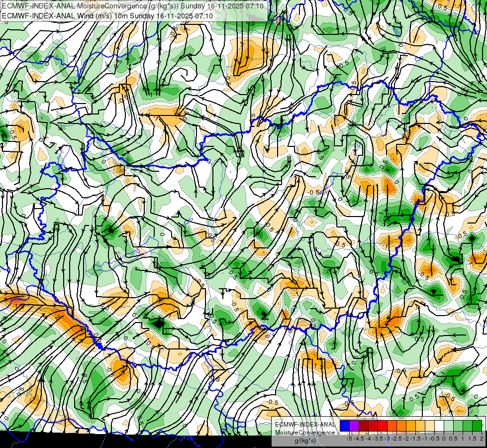487x448 pixels.
Task: Click the -2 tick label on the legend
Action: (406, 439)
